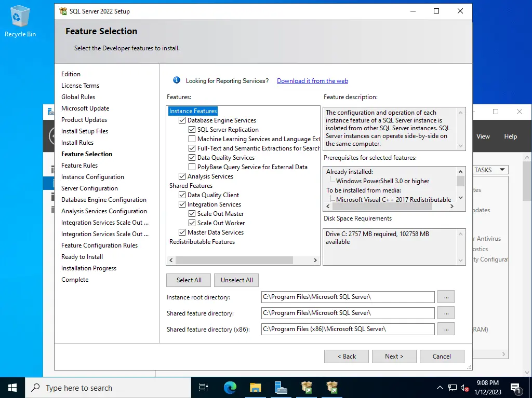Click the taskbar clock and date
The height and width of the screenshot is (398, 532).
point(487,388)
